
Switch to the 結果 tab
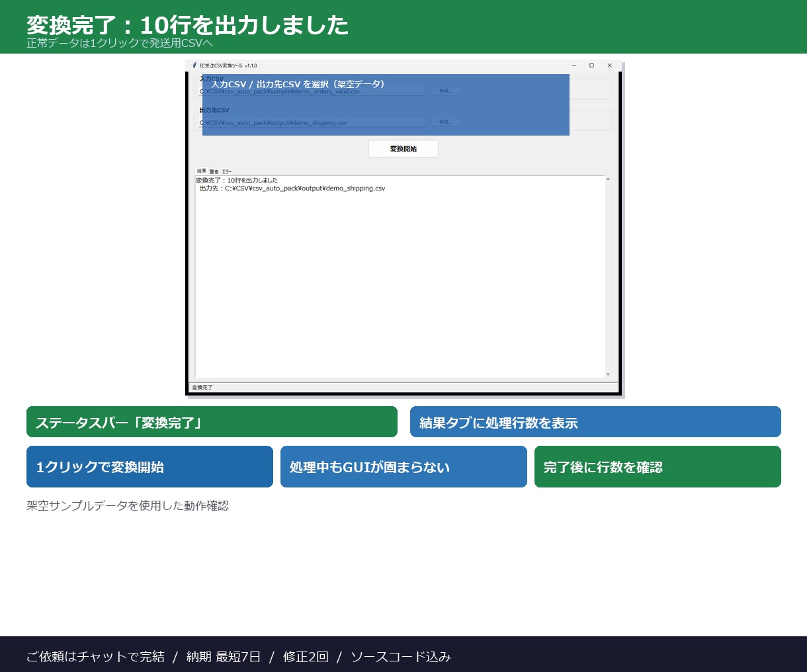tap(202, 171)
